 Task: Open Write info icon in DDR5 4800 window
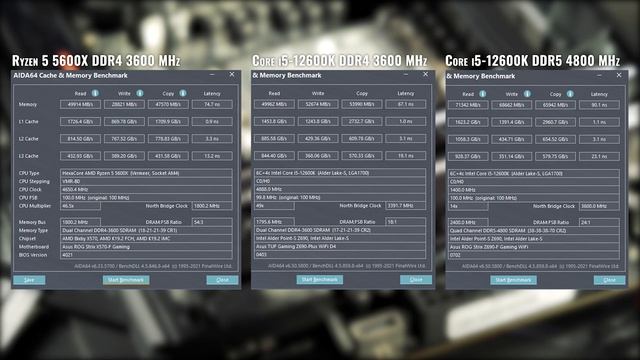pyautogui.click(x=527, y=94)
